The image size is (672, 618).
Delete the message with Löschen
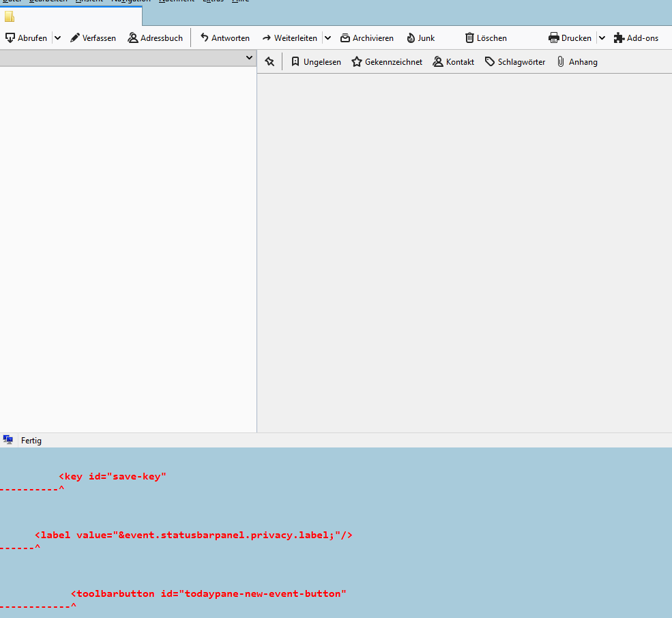coord(486,38)
